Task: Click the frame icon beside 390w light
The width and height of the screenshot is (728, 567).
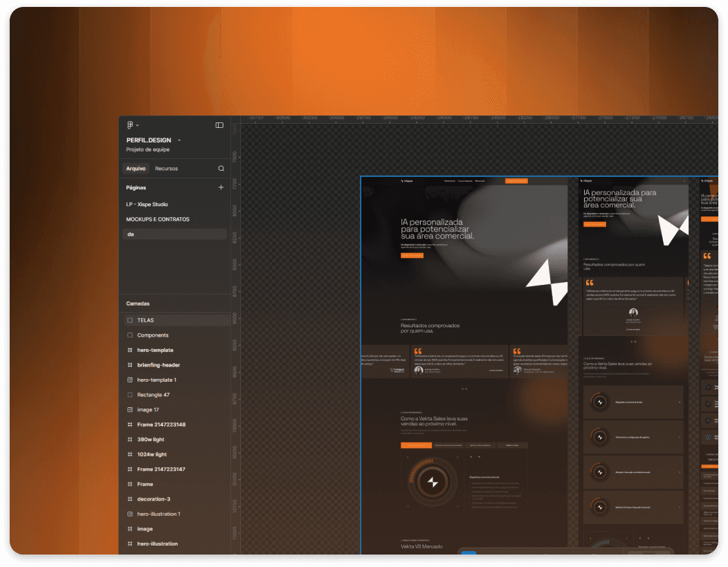Action: coord(131,439)
